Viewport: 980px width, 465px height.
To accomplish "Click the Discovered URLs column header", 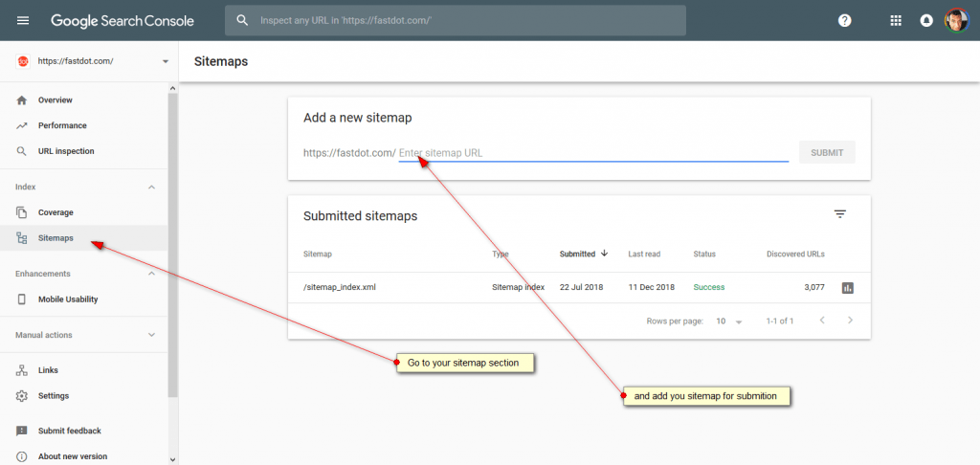I will point(795,254).
